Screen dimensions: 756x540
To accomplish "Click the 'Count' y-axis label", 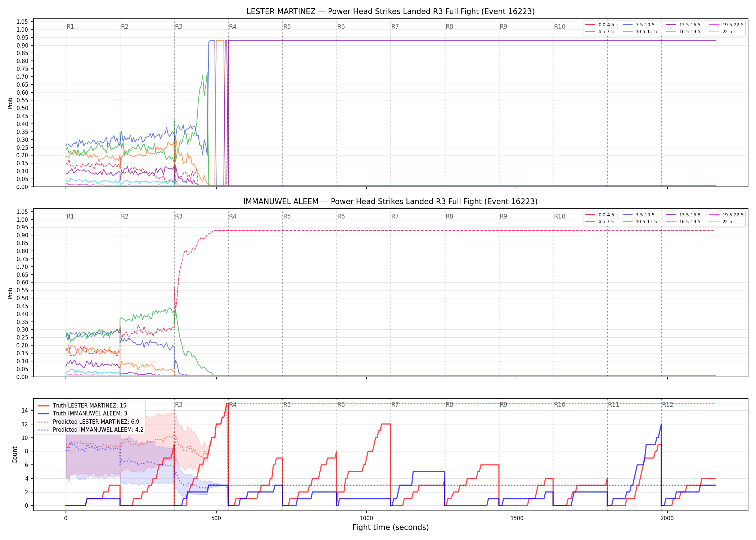I will [15, 455].
